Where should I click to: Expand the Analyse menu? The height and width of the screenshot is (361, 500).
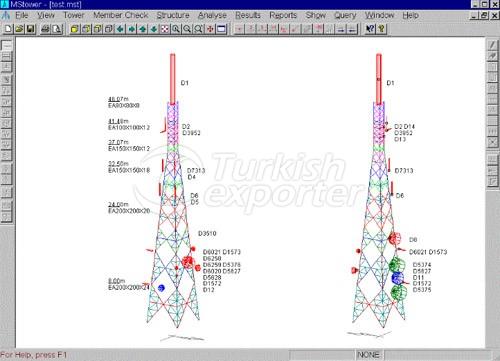212,15
